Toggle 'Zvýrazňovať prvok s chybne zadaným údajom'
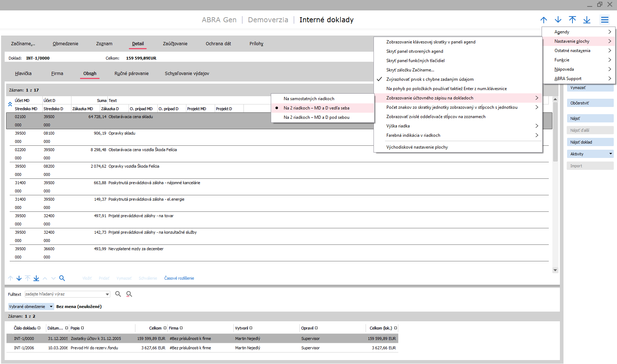 [430, 79]
